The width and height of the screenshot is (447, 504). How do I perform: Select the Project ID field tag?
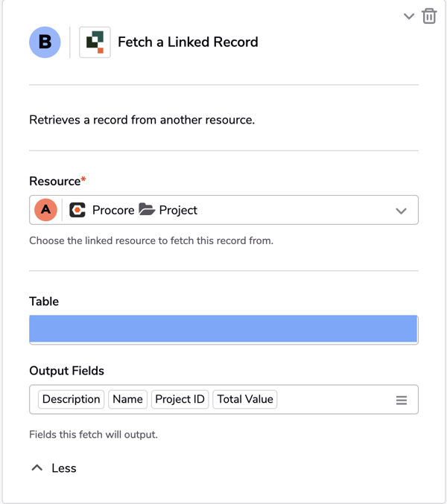[x=180, y=399]
